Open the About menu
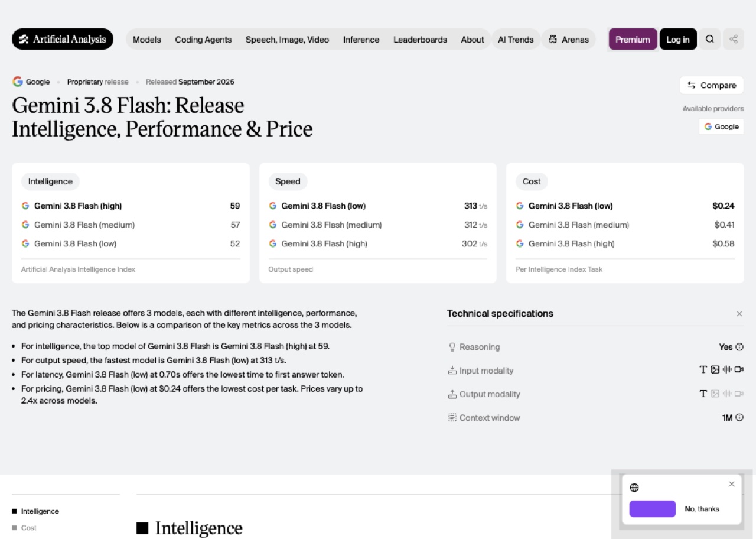 [x=472, y=40]
